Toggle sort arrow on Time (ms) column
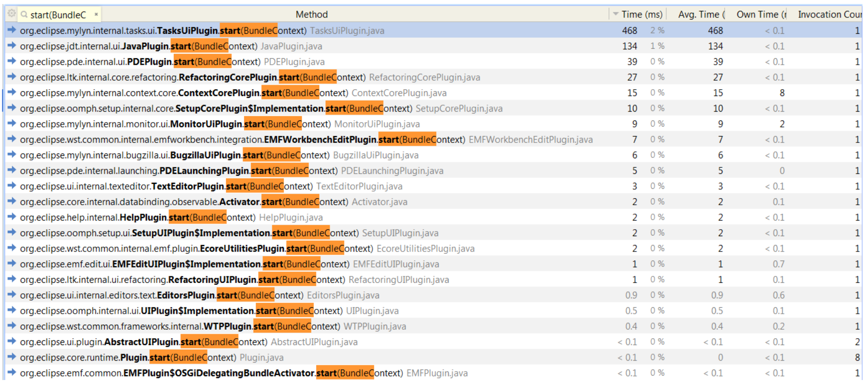Image resolution: width=868 pixels, height=386 pixels. (616, 14)
